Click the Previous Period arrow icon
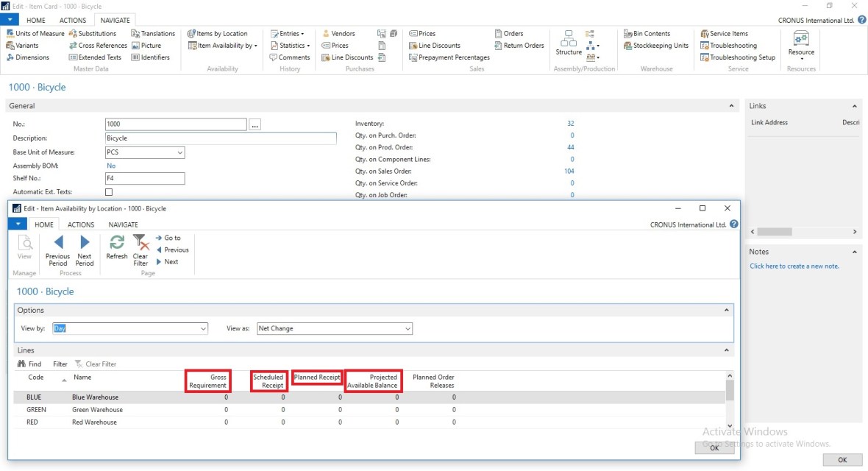 pos(57,243)
